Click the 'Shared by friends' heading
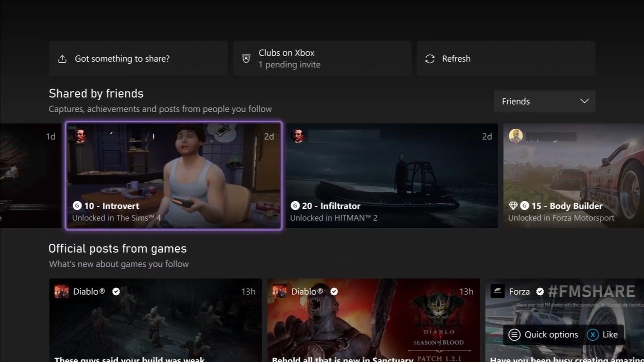The width and height of the screenshot is (644, 362). coord(96,93)
